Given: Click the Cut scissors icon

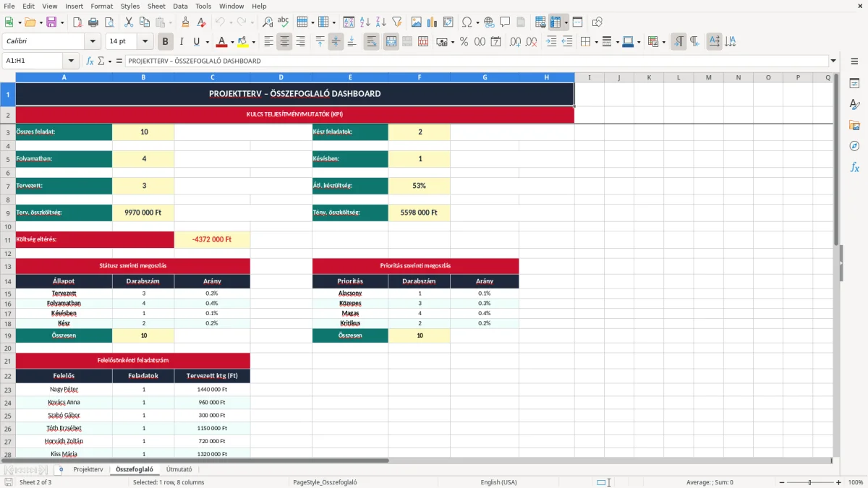Looking at the screenshot, I should pyautogui.click(x=129, y=22).
